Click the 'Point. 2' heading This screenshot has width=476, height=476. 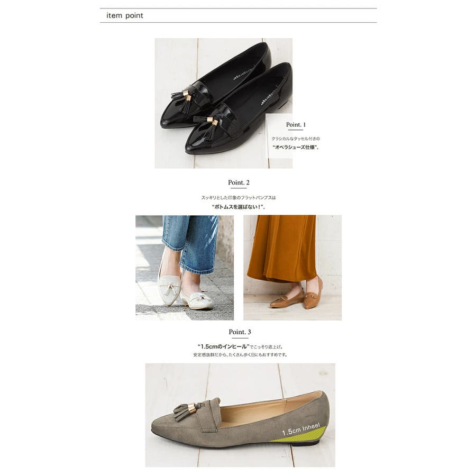coord(239,182)
